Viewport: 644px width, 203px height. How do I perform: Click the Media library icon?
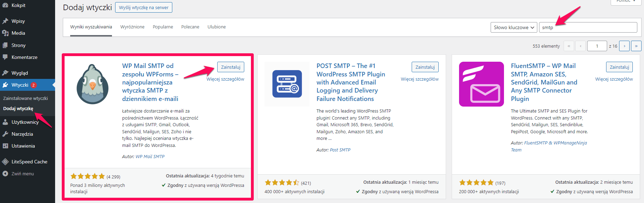[5, 33]
